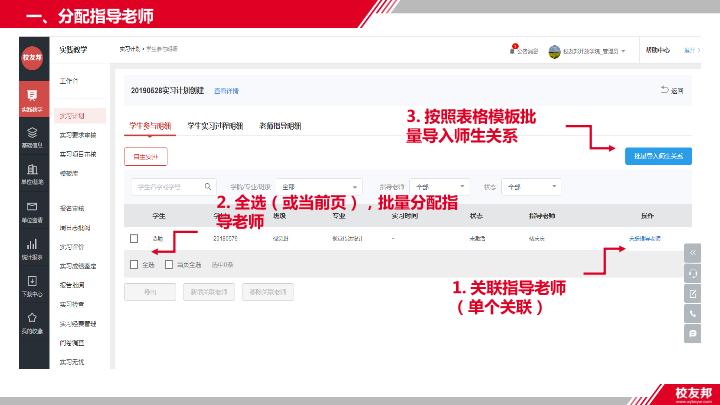Click into the student name search field
Image resolution: width=720 pixels, height=405 pixels.
point(165,186)
